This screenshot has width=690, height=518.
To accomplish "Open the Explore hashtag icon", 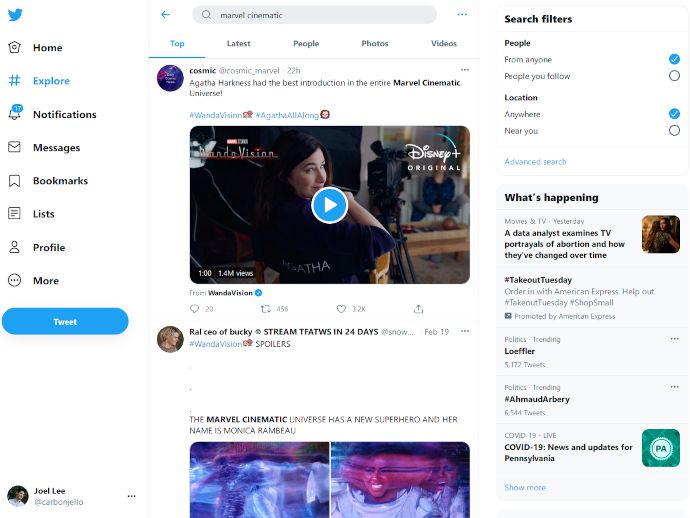I will tap(15, 81).
